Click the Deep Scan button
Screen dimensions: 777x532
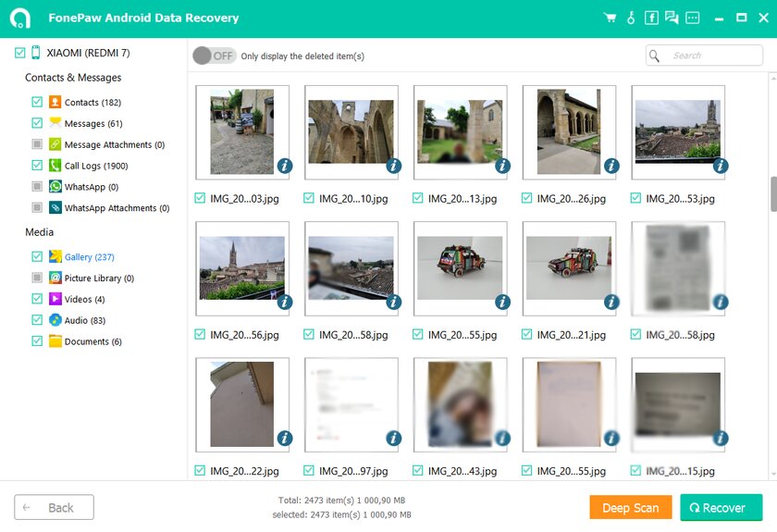pos(630,508)
